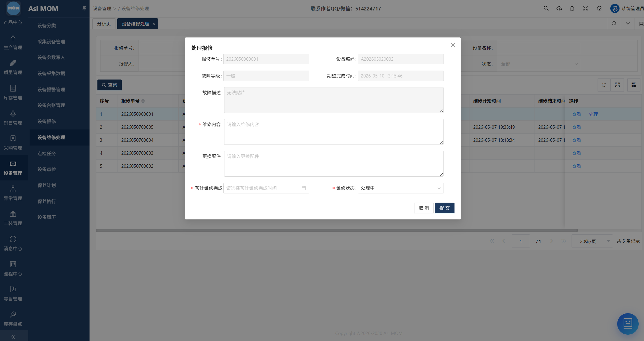The height and width of the screenshot is (341, 644).
Task: Toggle fullscreen icon in top header
Action: click(585, 8)
